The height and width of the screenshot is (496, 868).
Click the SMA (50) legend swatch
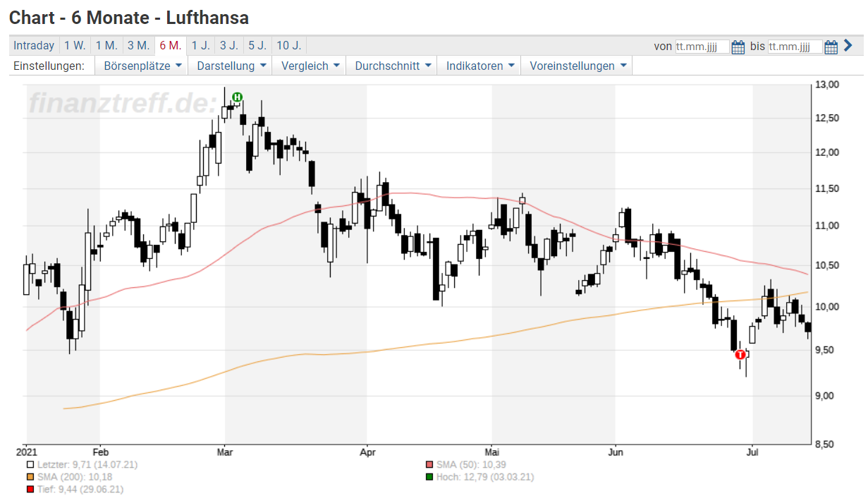[429, 464]
